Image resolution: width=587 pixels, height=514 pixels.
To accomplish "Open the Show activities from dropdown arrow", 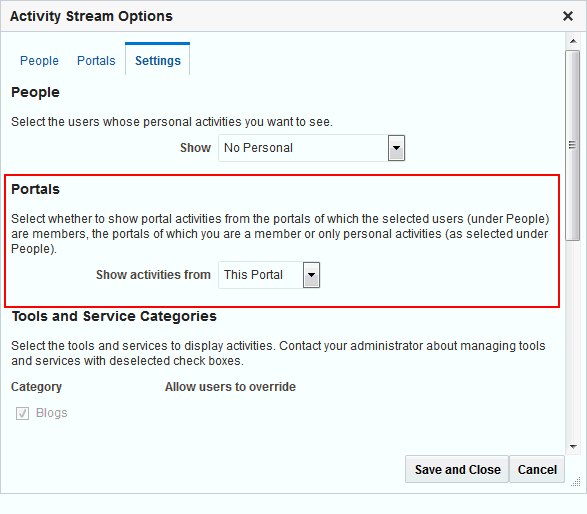I will [311, 275].
